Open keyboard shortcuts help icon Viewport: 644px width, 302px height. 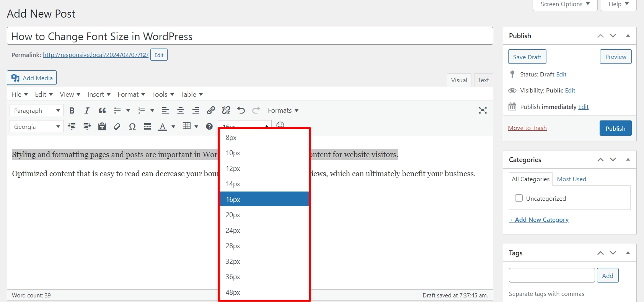coord(209,126)
